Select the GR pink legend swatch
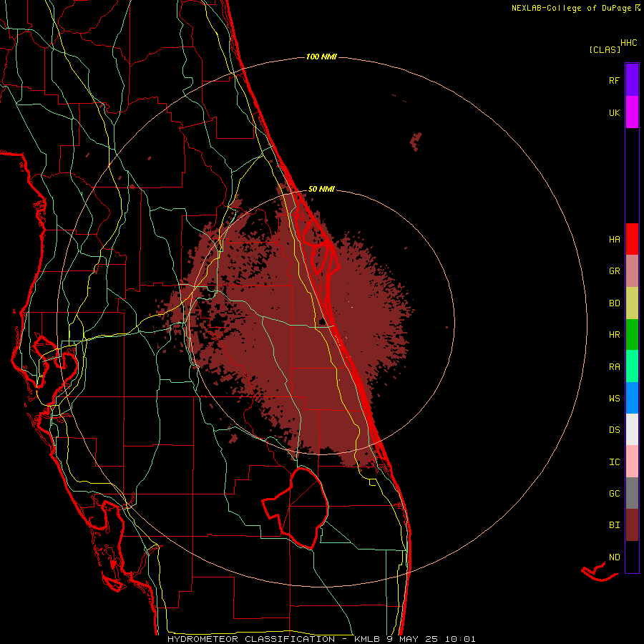The image size is (644, 644). (x=632, y=271)
